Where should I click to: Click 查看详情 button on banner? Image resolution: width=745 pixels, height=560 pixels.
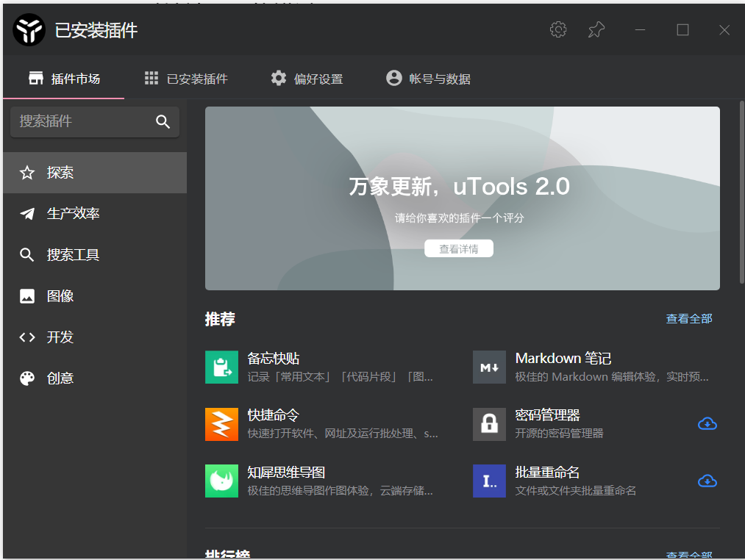tap(458, 248)
